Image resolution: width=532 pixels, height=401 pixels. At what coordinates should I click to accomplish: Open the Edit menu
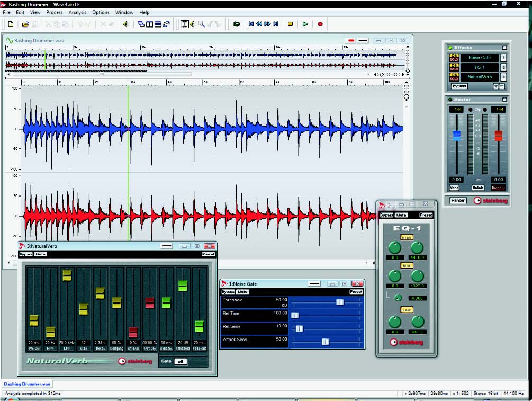[20, 12]
